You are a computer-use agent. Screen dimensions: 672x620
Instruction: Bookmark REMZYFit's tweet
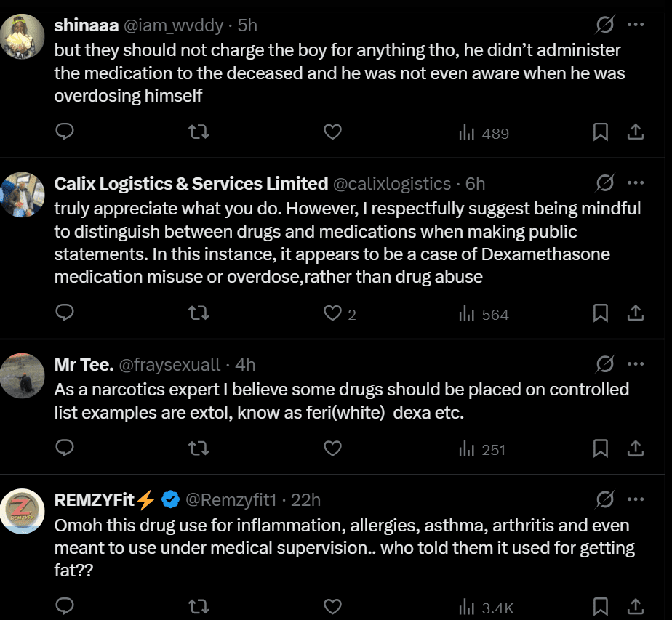(x=601, y=606)
